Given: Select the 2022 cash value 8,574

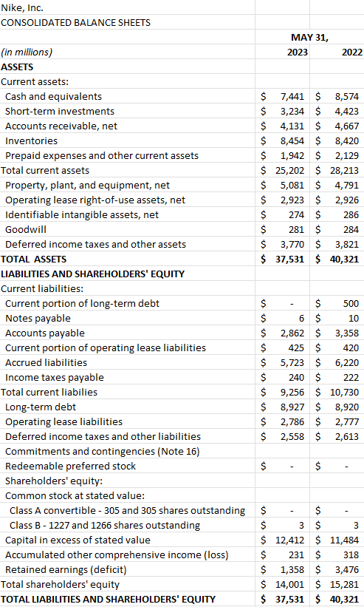Looking at the screenshot, I should tap(347, 96).
